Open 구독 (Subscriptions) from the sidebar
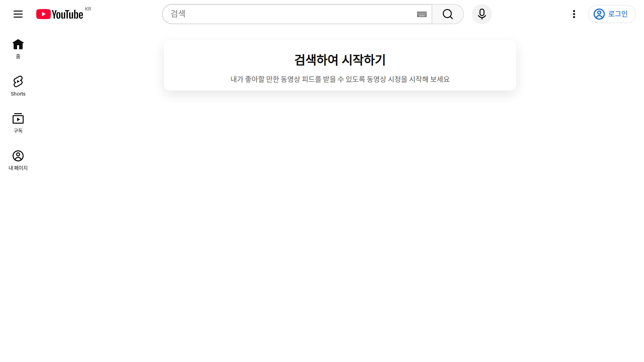Screen dimensions: 644x362 tap(18, 119)
